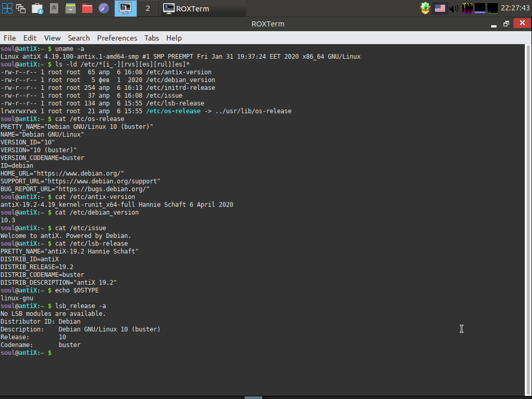Open the View menu
Image resolution: width=532 pixels, height=399 pixels.
click(52, 38)
